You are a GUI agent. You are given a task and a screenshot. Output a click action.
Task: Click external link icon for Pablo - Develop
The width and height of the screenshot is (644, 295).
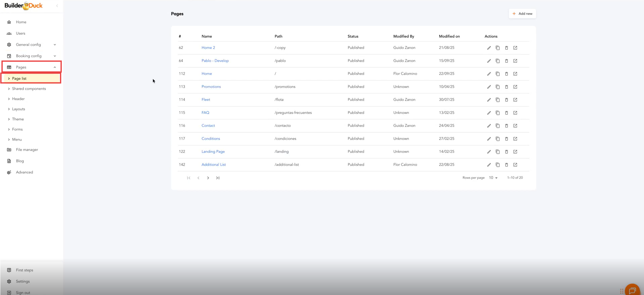click(515, 61)
